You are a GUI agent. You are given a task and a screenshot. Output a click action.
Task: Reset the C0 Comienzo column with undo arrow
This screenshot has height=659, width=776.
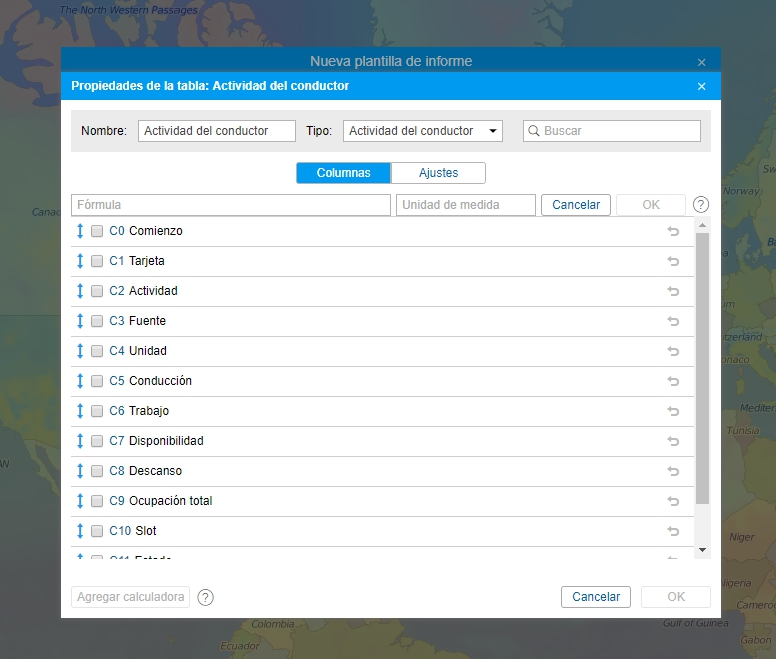673,231
